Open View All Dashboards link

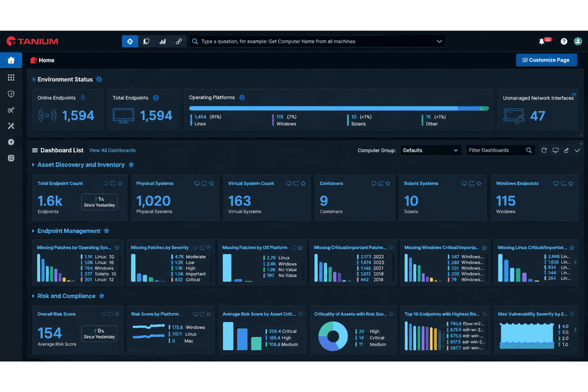tap(112, 150)
